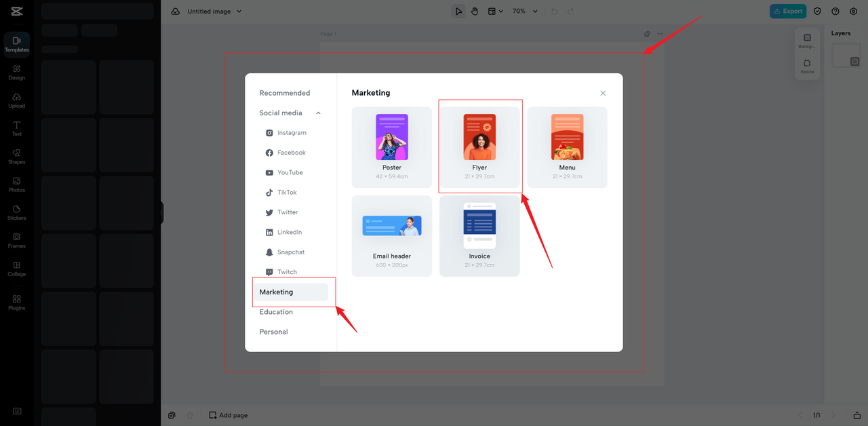The height and width of the screenshot is (426, 868).
Task: Pick the Flyer 21 × 29.7cm preset
Action: click(x=479, y=147)
